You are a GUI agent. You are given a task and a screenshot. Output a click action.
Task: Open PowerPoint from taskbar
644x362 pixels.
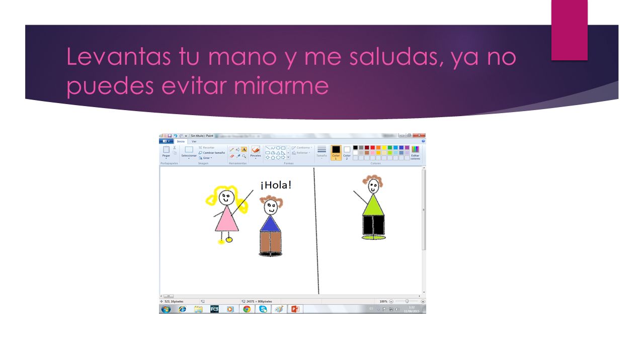(x=295, y=309)
